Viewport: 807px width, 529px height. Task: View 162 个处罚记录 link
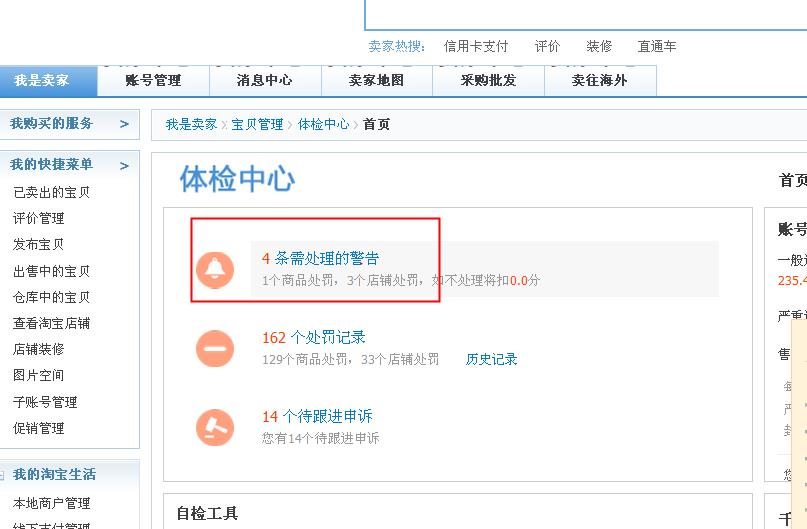pyautogui.click(x=313, y=338)
